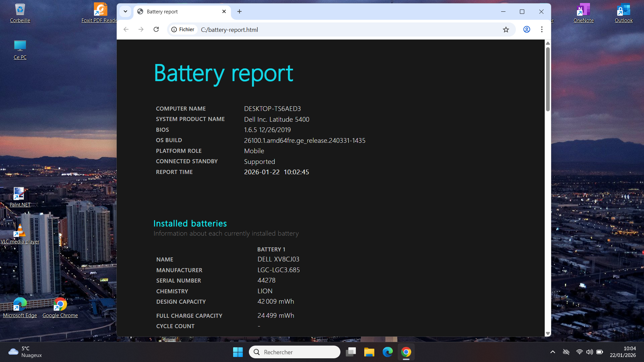Click the report time 2026-01-22 10:02:45
The width and height of the screenshot is (644, 362).
click(x=276, y=172)
